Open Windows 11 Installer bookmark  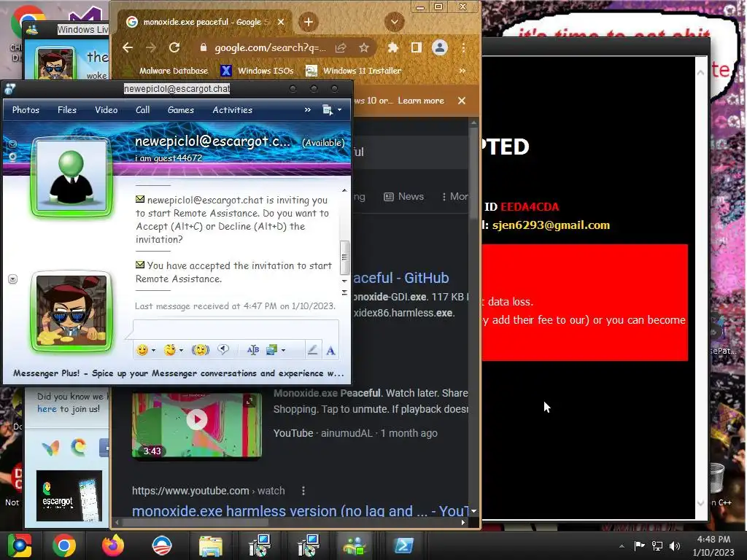354,71
